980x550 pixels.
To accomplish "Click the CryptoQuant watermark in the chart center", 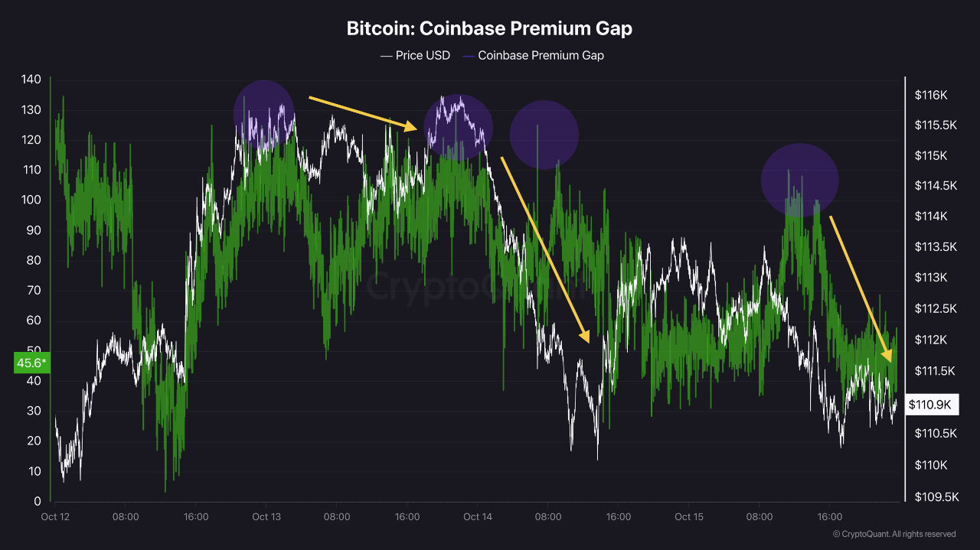I will click(x=429, y=286).
